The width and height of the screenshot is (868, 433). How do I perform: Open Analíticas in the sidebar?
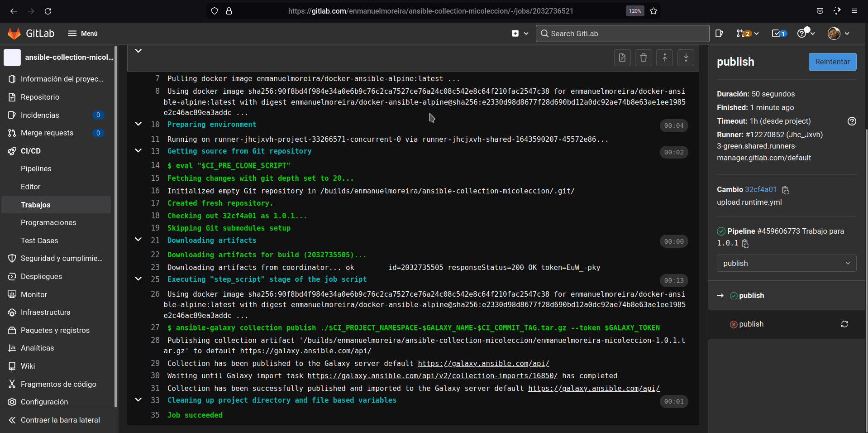click(56, 348)
